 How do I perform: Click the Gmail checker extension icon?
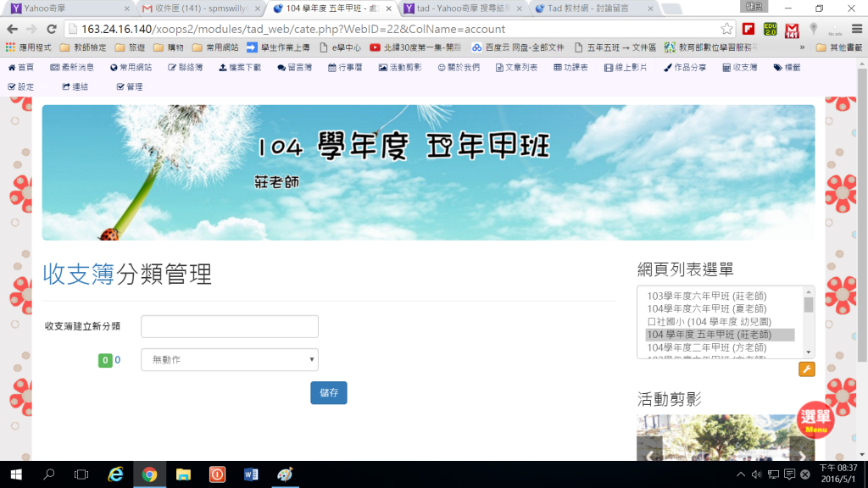pyautogui.click(x=792, y=29)
